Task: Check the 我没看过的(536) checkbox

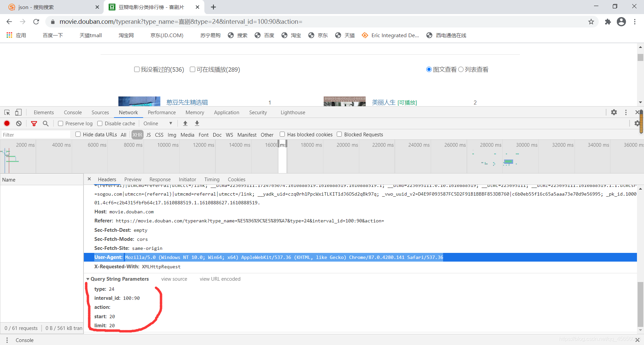Action: (x=137, y=69)
